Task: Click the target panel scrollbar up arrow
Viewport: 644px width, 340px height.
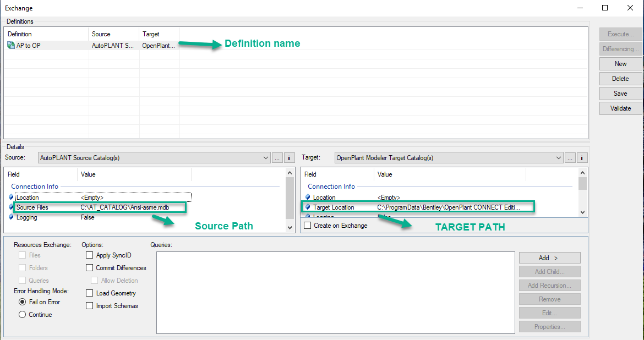Action: click(582, 173)
